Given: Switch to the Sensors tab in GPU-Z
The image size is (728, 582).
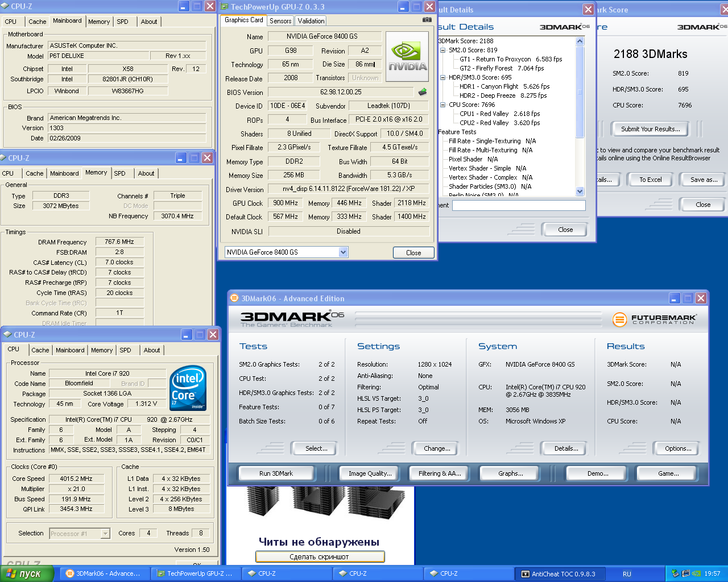Looking at the screenshot, I should tap(280, 21).
